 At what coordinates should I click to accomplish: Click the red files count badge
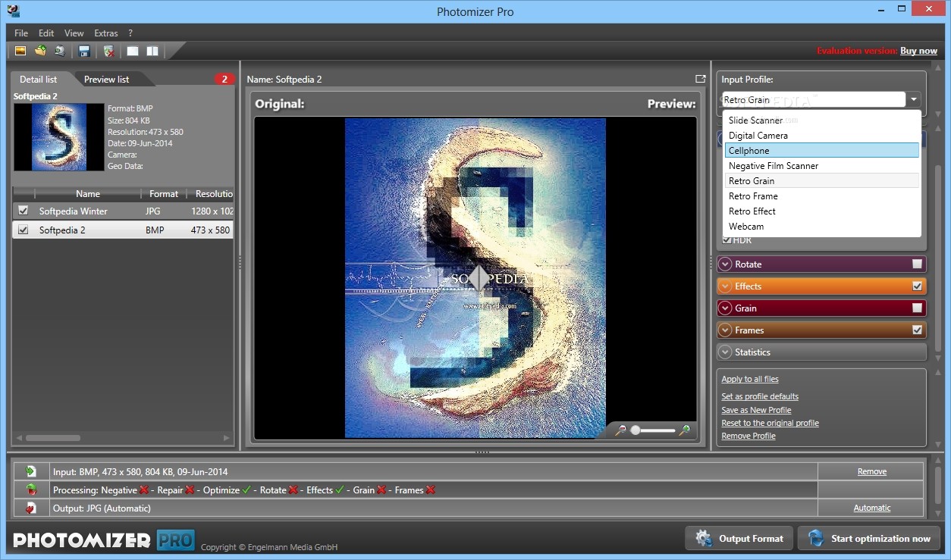224,79
